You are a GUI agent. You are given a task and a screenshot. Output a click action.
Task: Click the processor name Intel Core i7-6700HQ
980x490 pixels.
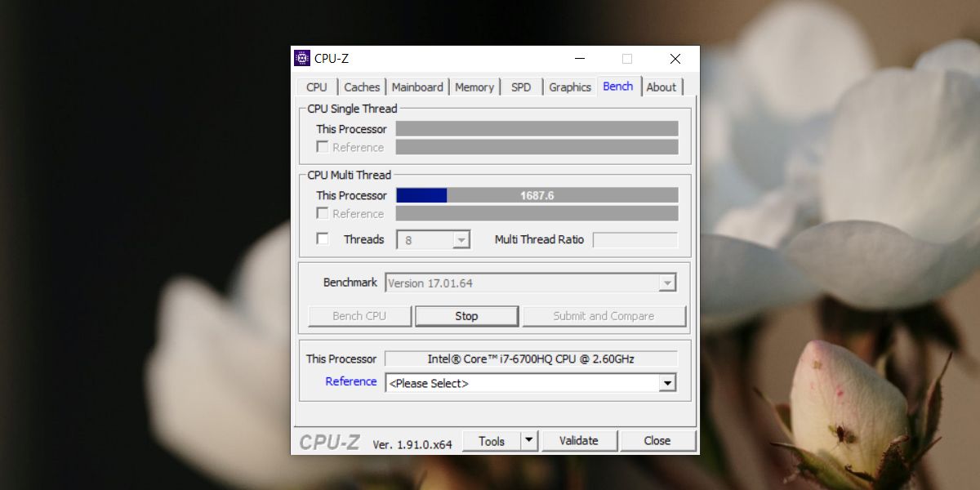point(531,359)
